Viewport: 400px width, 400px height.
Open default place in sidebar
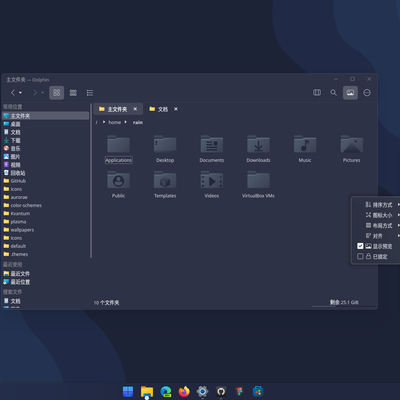pyautogui.click(x=46, y=246)
